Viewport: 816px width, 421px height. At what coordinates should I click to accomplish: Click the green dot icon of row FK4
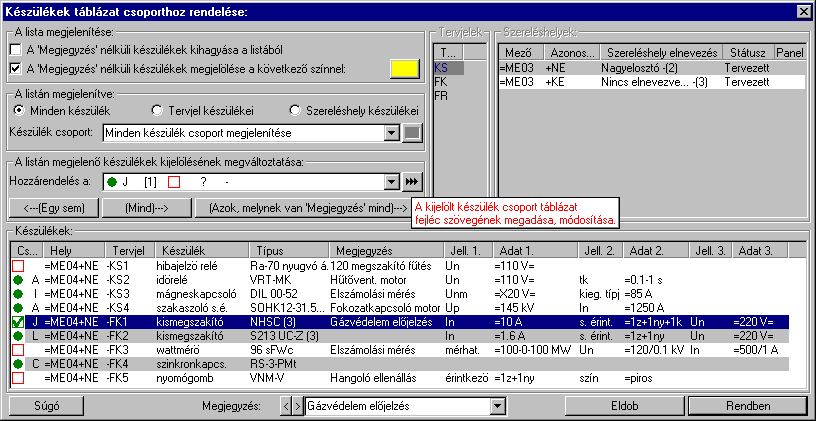click(x=18, y=365)
